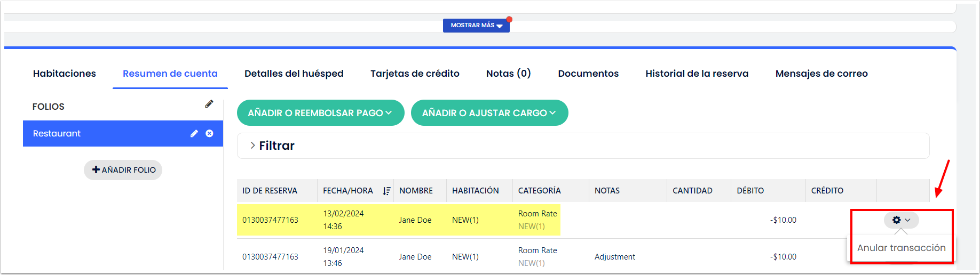The width and height of the screenshot is (980, 275).
Task: Open the Detalles del huésped tab
Action: click(x=294, y=74)
